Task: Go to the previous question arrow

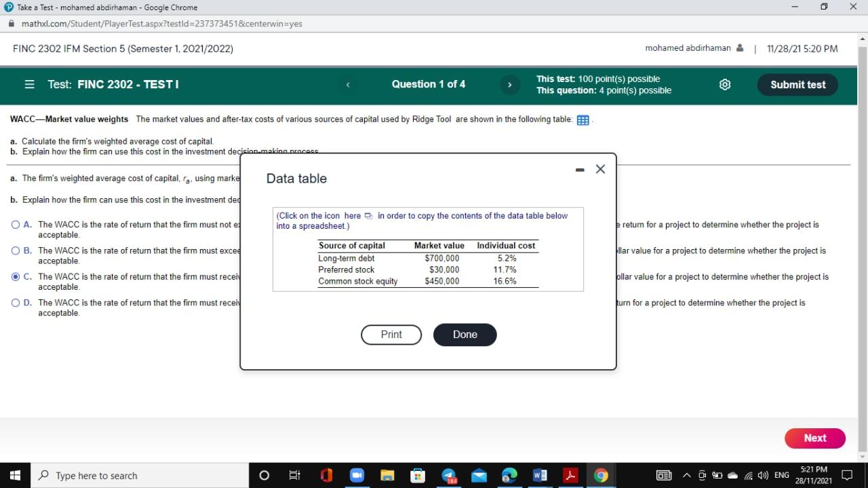Action: click(x=349, y=85)
